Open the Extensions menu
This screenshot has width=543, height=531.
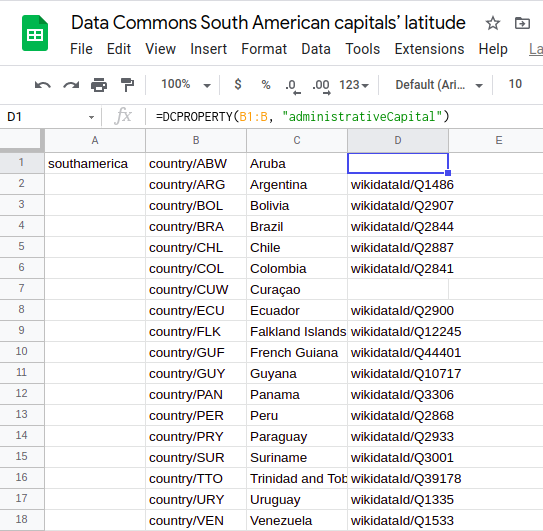click(429, 49)
